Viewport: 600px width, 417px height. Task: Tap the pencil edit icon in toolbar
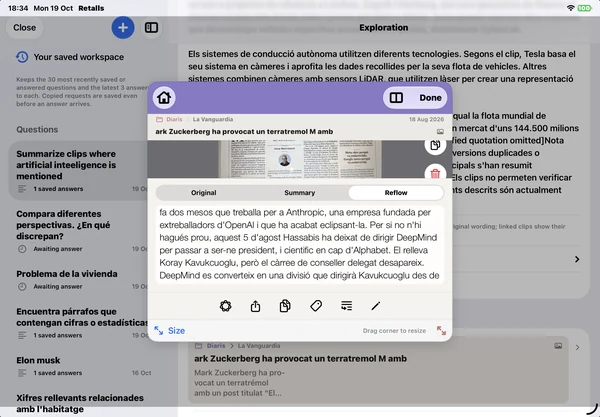tap(376, 306)
